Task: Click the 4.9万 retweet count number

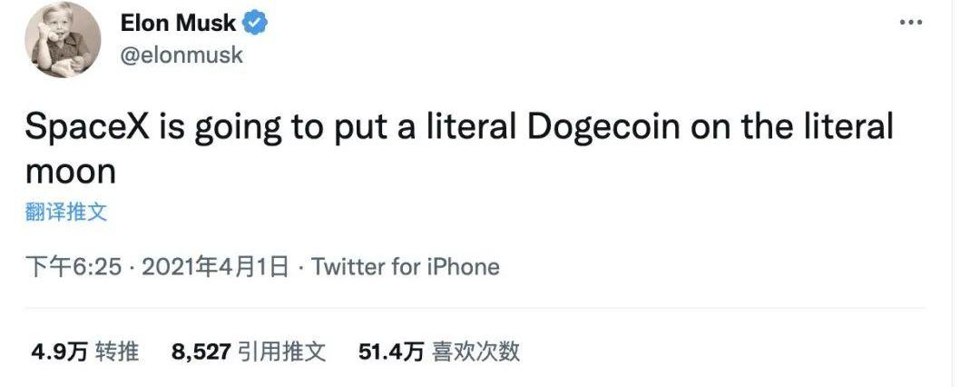Action: coord(59,352)
